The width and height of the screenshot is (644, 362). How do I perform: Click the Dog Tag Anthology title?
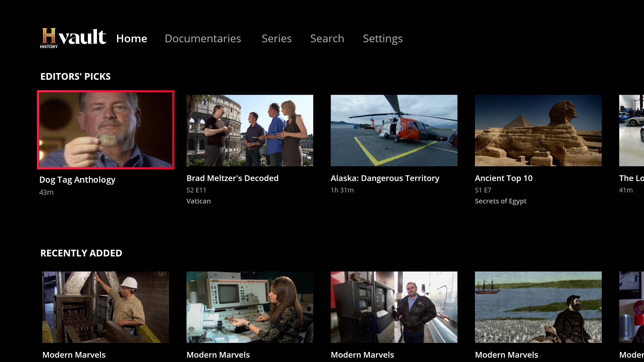pyautogui.click(x=77, y=180)
